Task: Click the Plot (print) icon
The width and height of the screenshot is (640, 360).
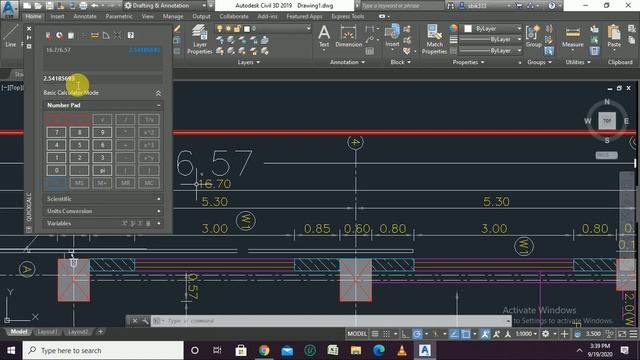Action: click(x=83, y=6)
